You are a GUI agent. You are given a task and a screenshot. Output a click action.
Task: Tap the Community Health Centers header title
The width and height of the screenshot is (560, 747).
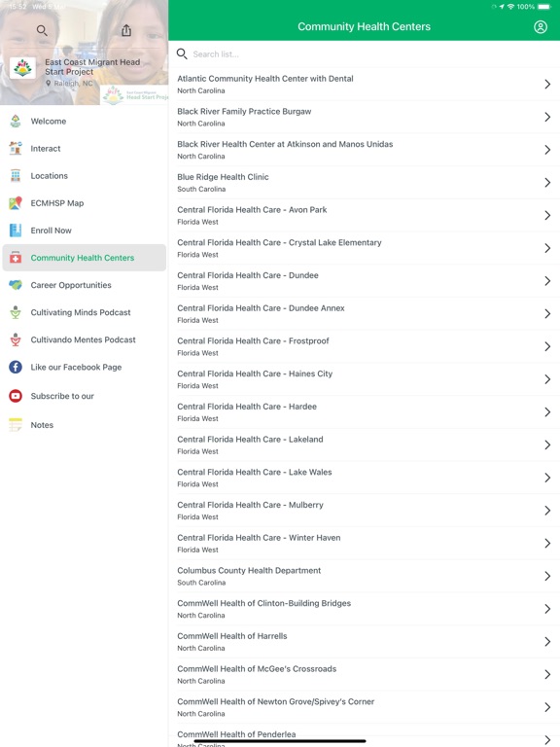coord(365,26)
